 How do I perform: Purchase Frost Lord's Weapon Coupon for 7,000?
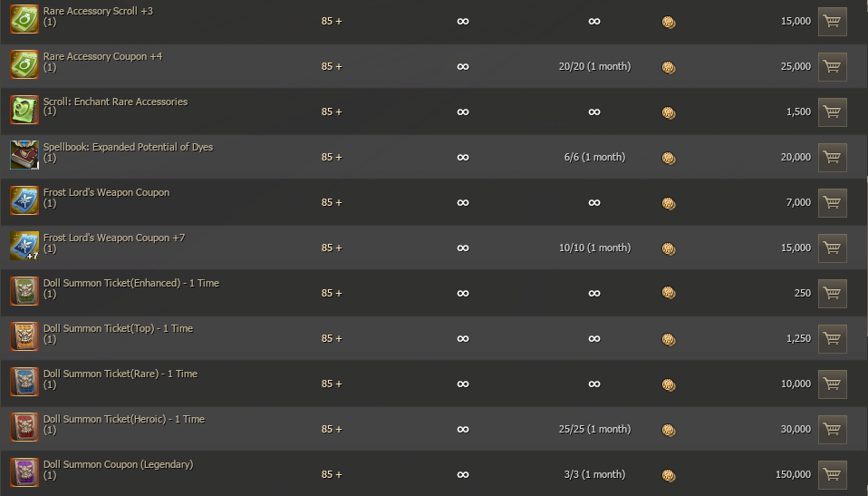832,203
